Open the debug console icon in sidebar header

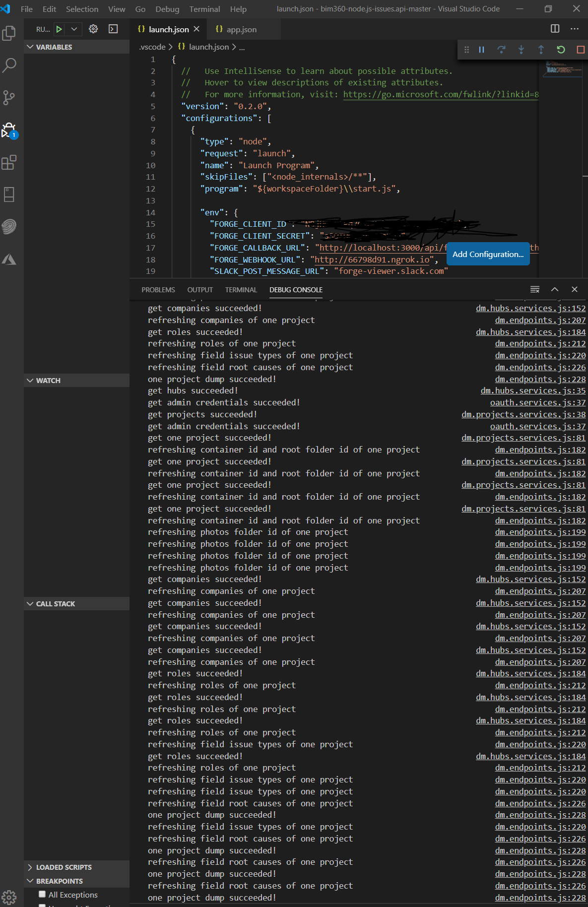(113, 29)
